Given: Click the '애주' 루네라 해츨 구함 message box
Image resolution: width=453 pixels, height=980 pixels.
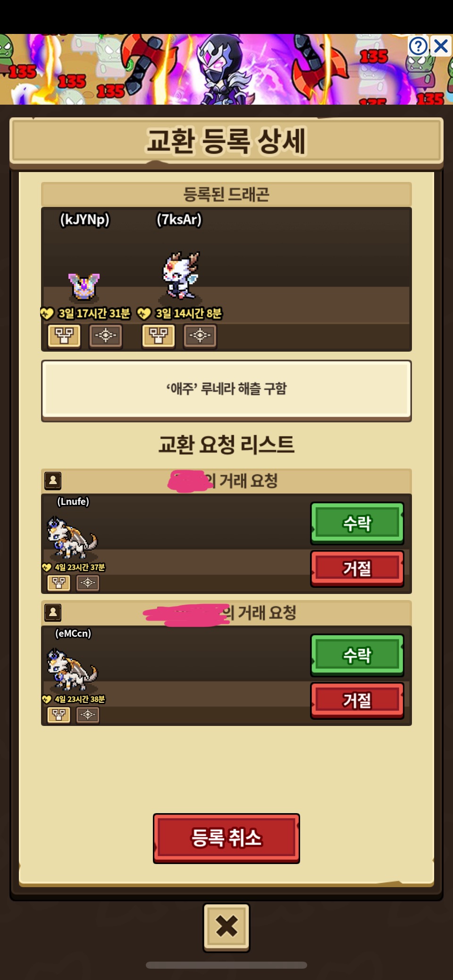Looking at the screenshot, I should [x=226, y=390].
